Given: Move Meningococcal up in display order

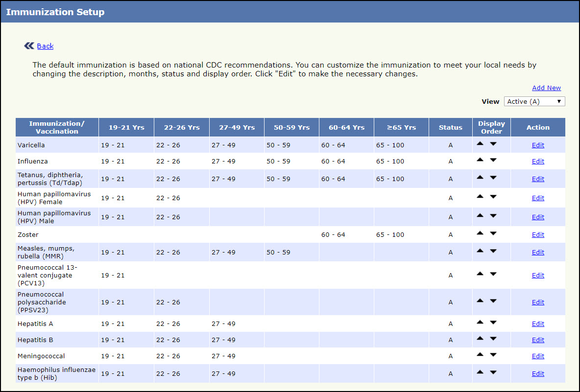Looking at the screenshot, I should click(480, 355).
